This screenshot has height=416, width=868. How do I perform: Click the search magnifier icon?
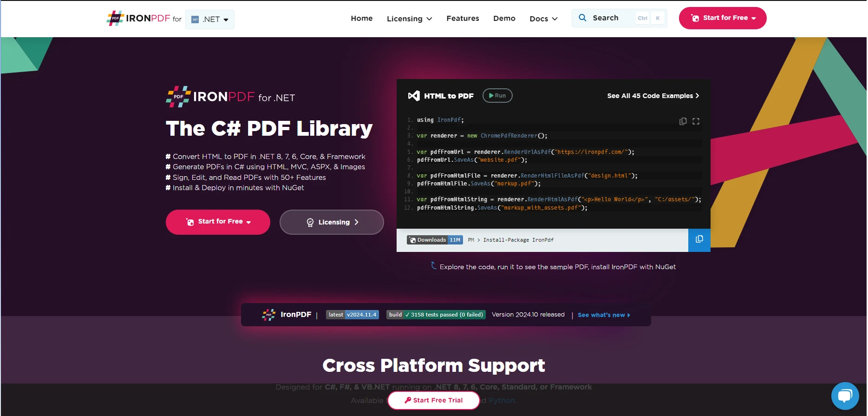pyautogui.click(x=582, y=18)
